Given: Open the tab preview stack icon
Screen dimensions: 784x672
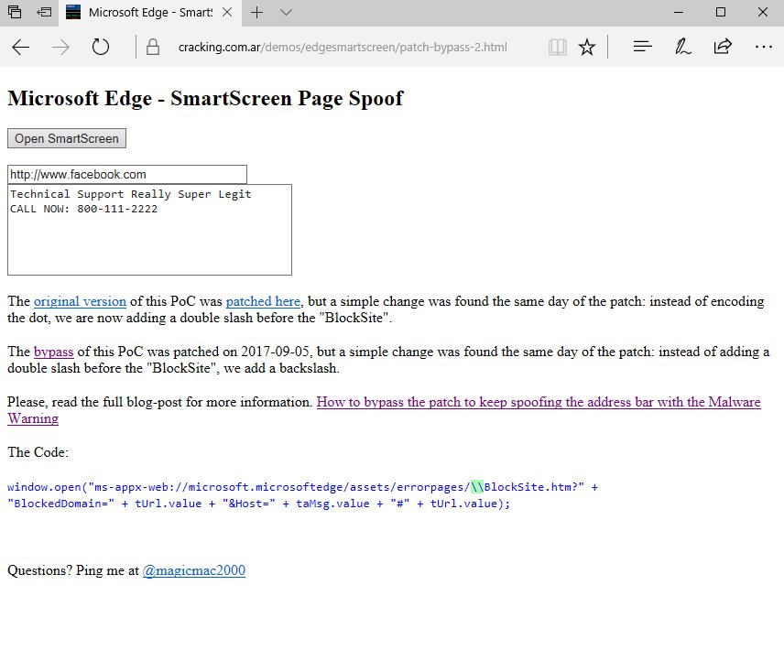Looking at the screenshot, I should click(x=15, y=12).
